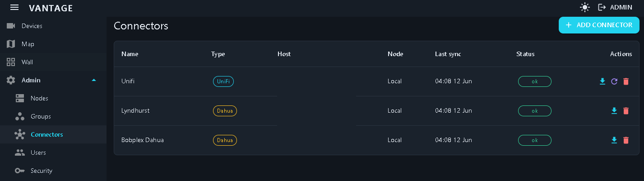Click the Dahua badge in Lyndhurst row
Viewport: 644px width, 181px height.
(225, 111)
